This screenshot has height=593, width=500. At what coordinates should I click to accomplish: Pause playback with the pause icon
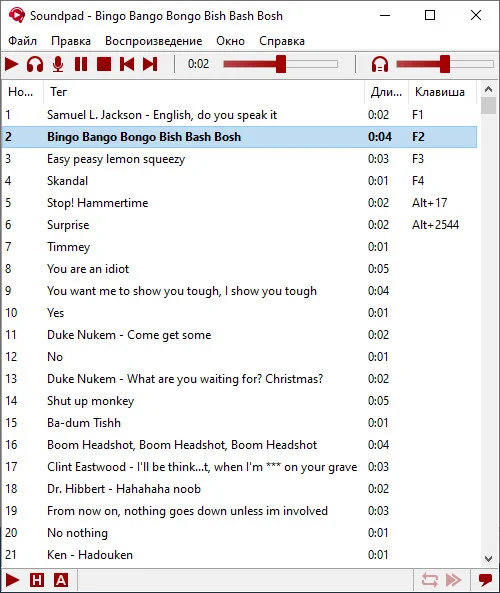click(x=81, y=64)
